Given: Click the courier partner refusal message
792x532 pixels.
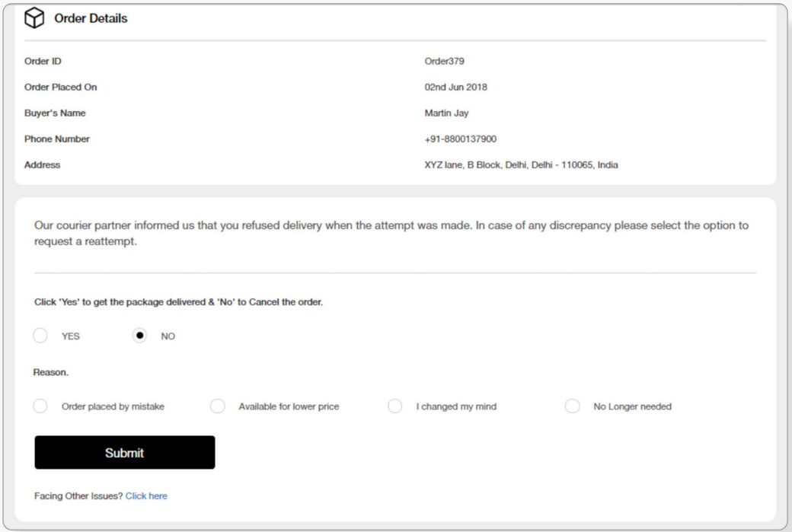Looking at the screenshot, I should (x=391, y=233).
